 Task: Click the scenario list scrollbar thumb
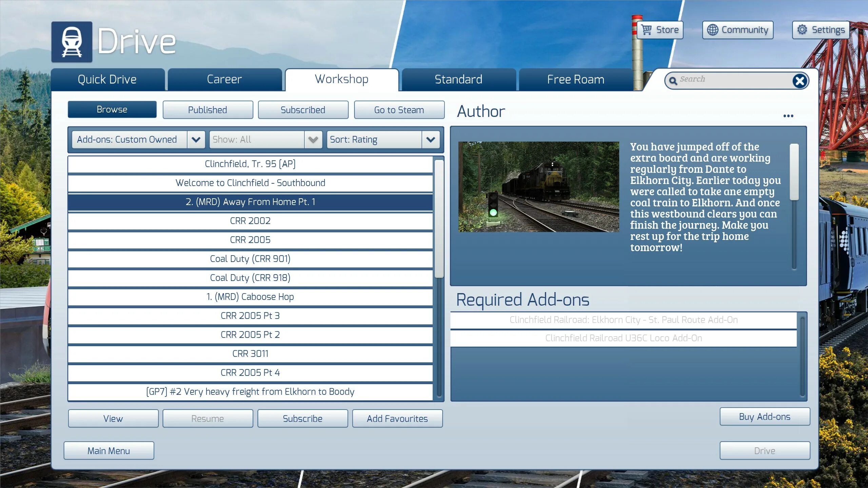(439, 219)
